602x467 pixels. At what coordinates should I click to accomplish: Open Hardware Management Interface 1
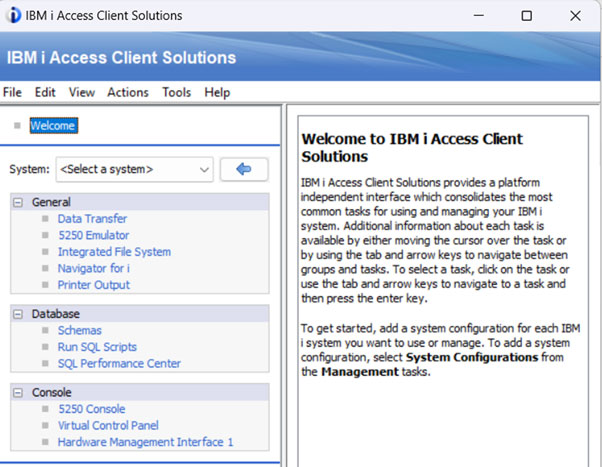coord(145,442)
